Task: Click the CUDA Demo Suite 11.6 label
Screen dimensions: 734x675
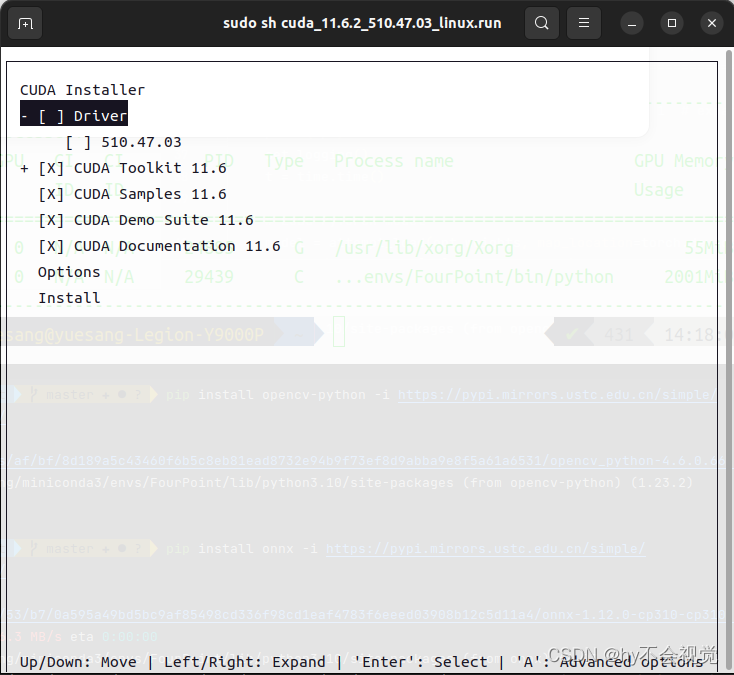Action: (163, 220)
